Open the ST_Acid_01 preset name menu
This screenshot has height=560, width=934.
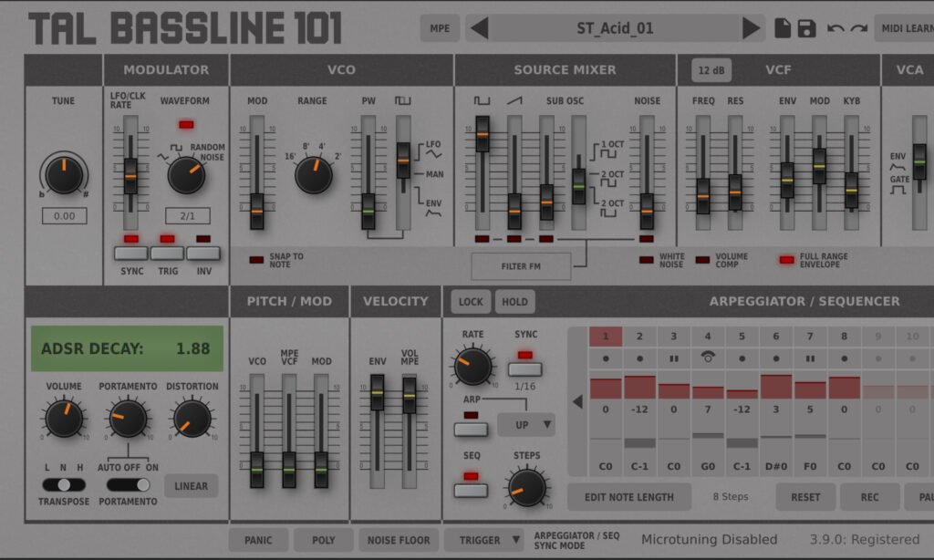pos(615,28)
